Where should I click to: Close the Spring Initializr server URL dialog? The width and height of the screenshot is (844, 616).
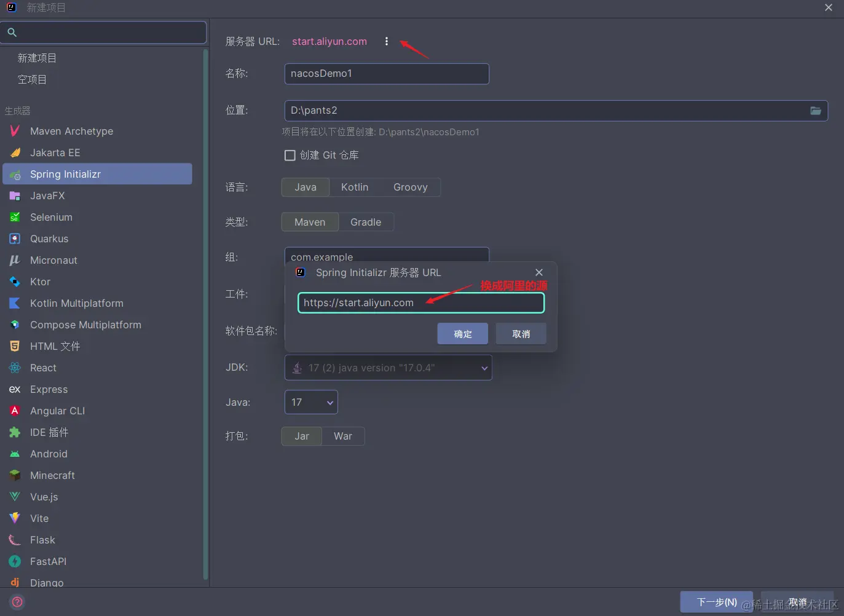pyautogui.click(x=539, y=272)
